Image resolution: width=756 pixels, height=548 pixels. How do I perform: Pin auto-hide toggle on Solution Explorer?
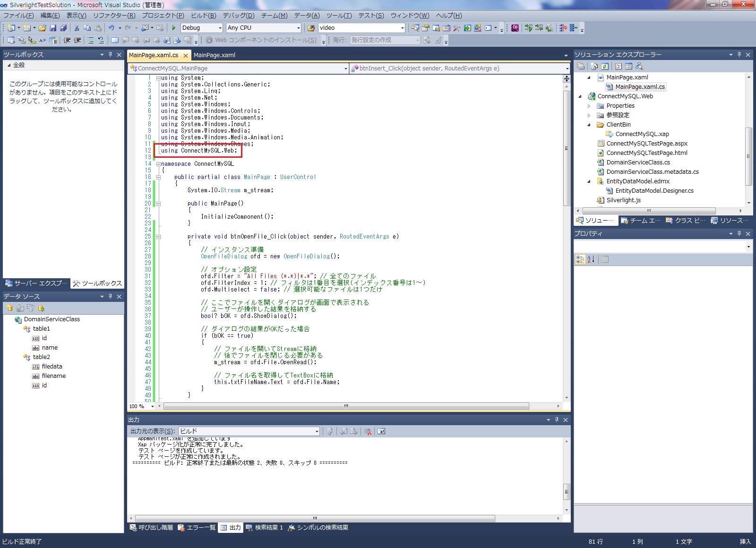coord(739,55)
